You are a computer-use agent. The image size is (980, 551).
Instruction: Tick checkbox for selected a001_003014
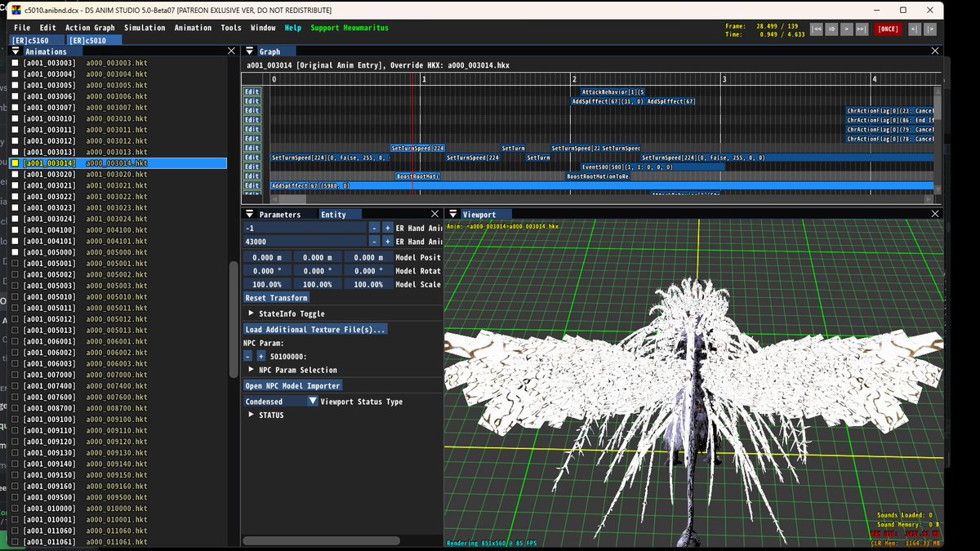14,163
